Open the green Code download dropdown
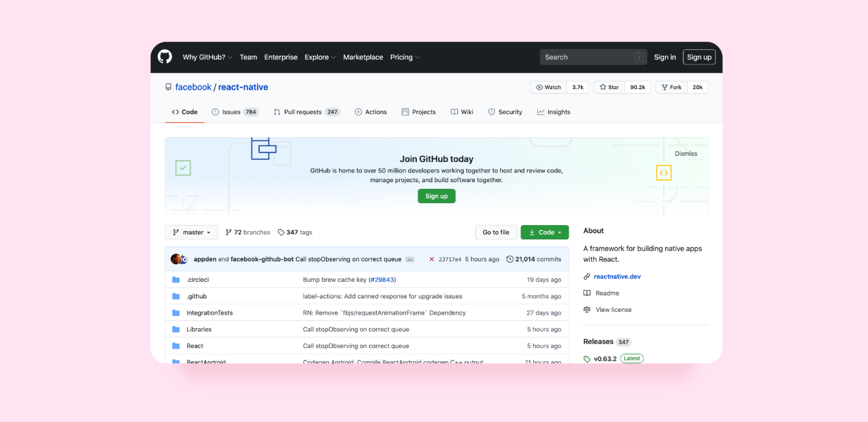 click(545, 233)
